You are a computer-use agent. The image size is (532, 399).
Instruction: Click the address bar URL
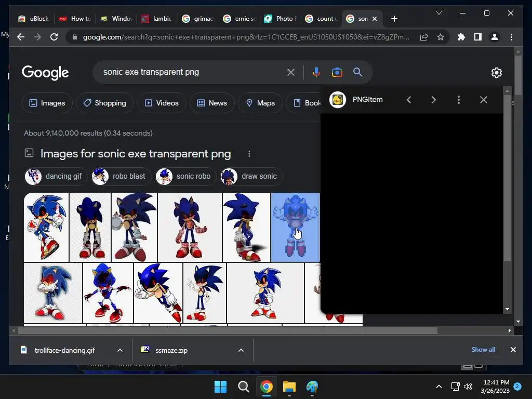pos(246,37)
